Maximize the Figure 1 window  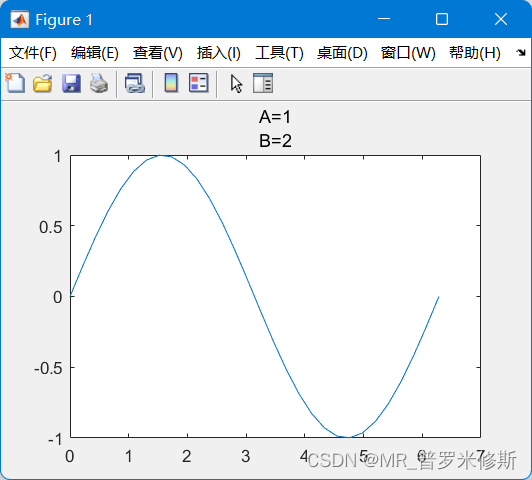point(442,19)
